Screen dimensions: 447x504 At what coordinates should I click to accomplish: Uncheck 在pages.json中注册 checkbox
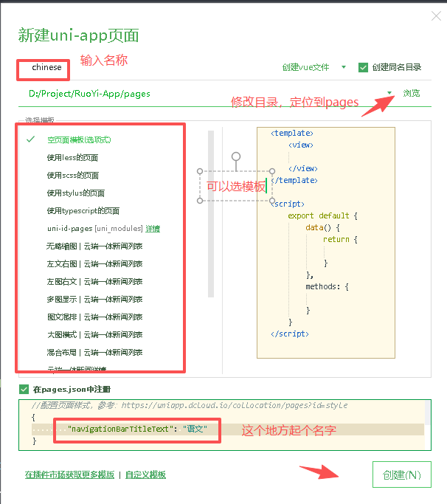click(25, 389)
